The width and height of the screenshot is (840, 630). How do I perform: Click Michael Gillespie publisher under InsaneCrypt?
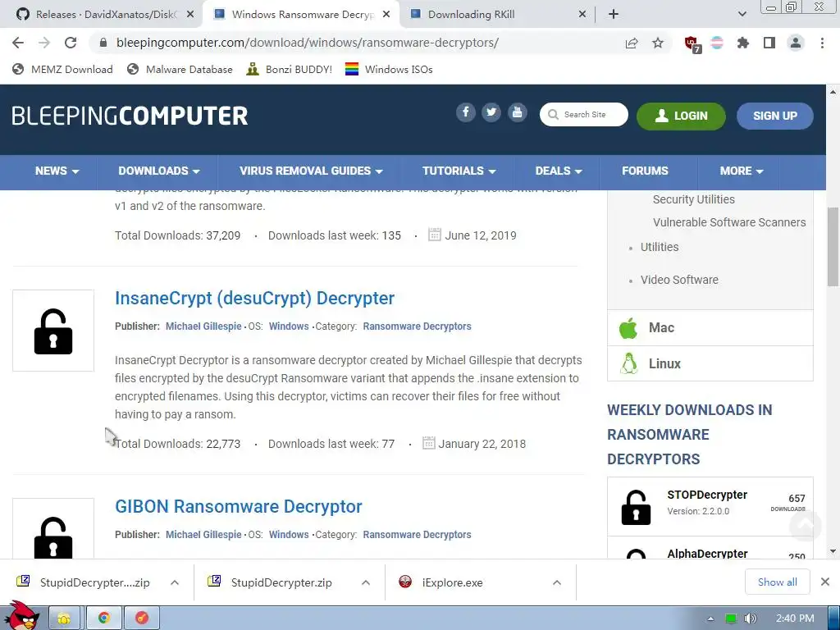[x=203, y=326]
